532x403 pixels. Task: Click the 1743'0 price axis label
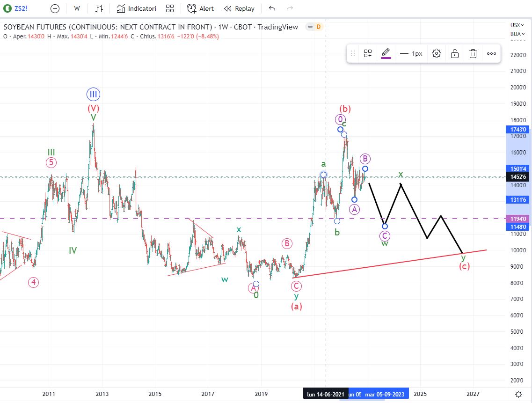518,129
